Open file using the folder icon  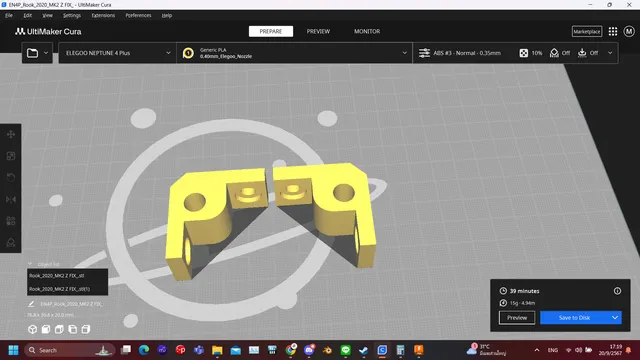tap(33, 53)
